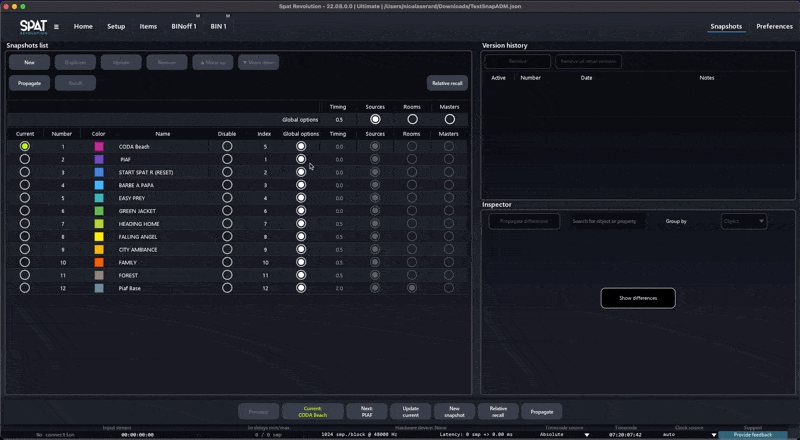Click the Move down arrow button
This screenshot has width=800, height=440.
pyautogui.click(x=258, y=62)
